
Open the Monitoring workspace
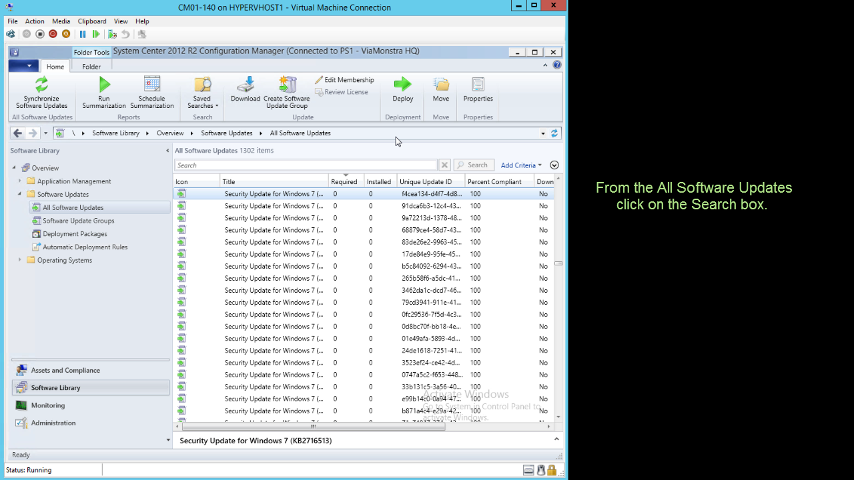(x=48, y=405)
